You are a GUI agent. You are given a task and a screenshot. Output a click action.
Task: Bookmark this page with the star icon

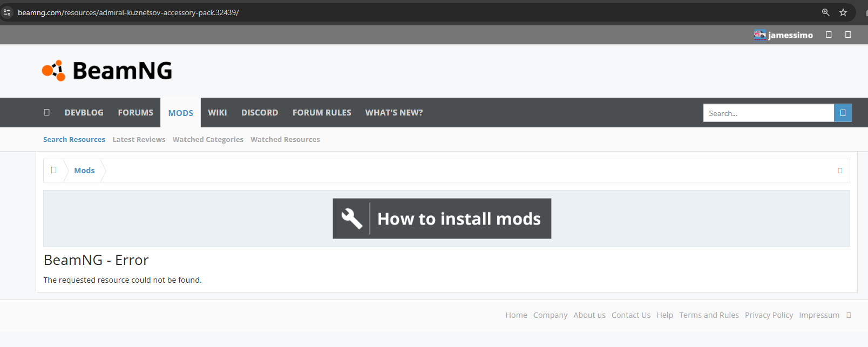tap(843, 12)
